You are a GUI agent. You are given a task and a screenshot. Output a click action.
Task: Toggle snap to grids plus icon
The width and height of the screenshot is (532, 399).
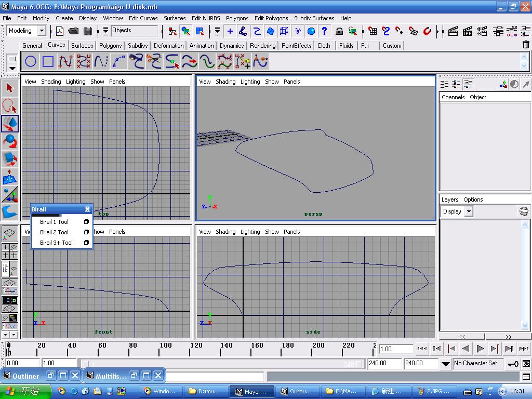pyautogui.click(x=230, y=31)
